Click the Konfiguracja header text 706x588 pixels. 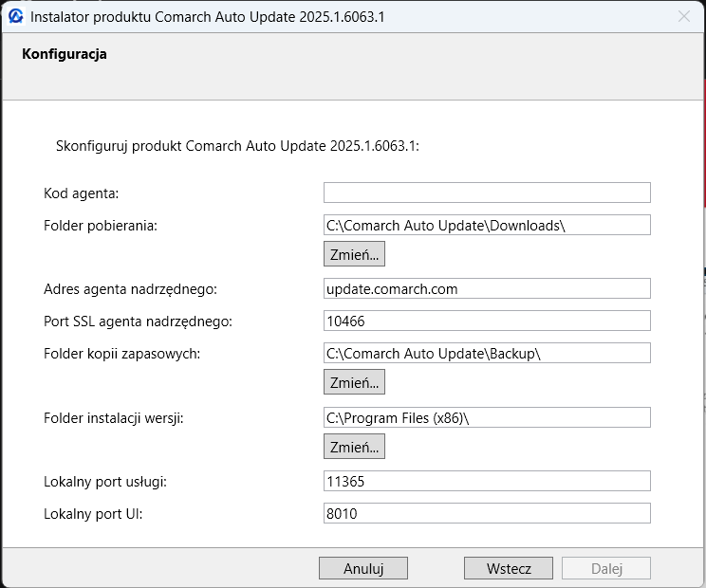point(65,54)
